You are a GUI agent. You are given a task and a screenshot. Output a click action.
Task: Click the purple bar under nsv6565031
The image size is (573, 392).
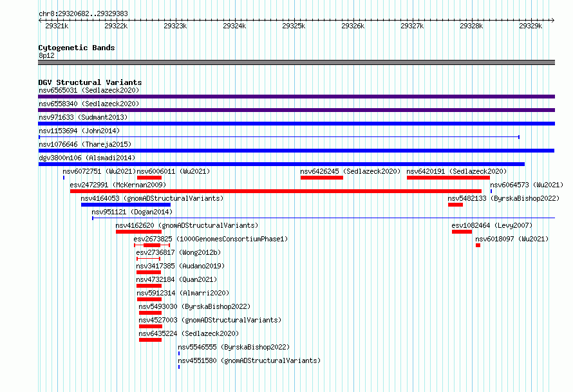(296, 97)
